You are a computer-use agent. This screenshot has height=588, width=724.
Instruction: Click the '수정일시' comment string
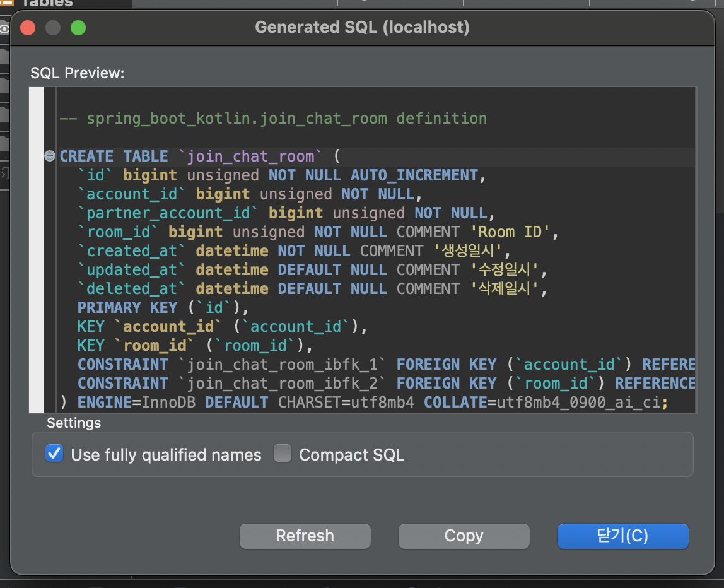click(505, 270)
